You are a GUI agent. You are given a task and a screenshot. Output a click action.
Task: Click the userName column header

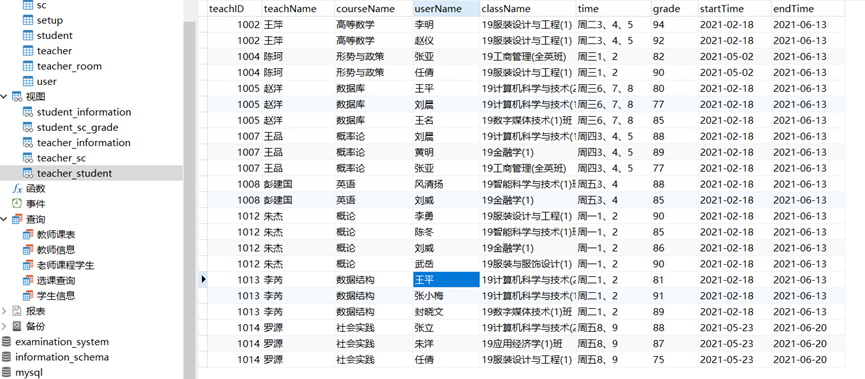click(x=446, y=9)
